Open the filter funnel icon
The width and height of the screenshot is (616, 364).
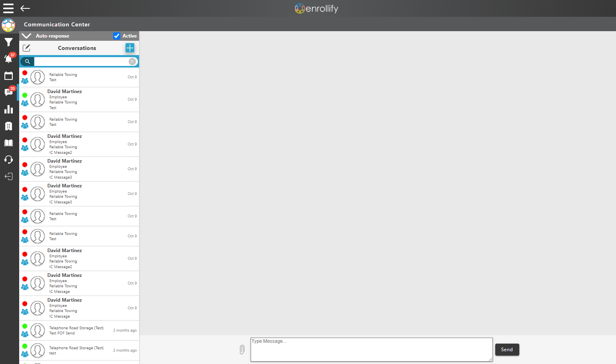tap(8, 42)
